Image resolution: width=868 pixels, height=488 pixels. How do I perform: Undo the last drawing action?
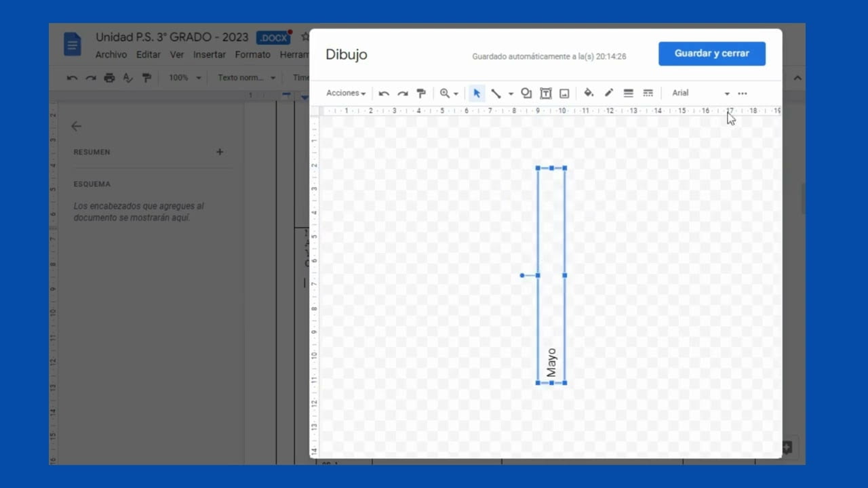384,94
